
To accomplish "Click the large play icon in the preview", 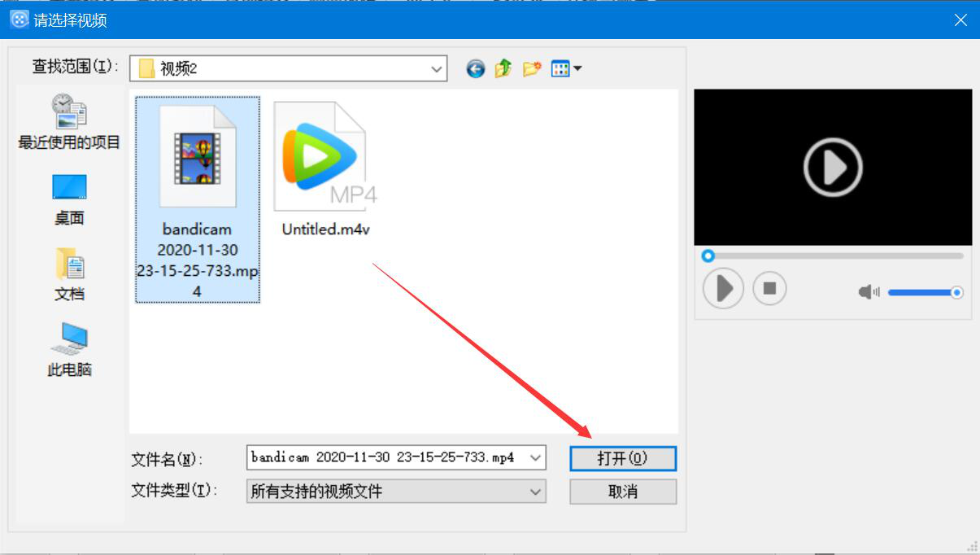I will point(833,168).
